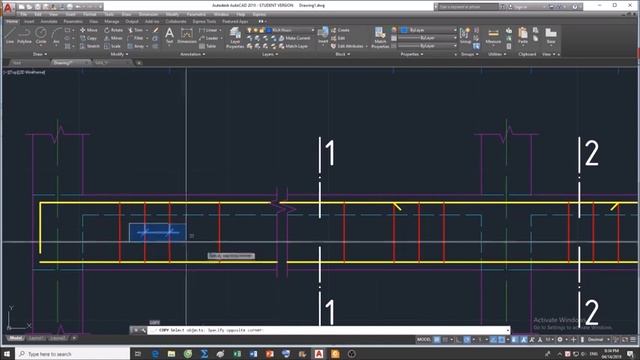Click the blue object color swatch in Properties
Screen dimensions: 640x360
404,30
